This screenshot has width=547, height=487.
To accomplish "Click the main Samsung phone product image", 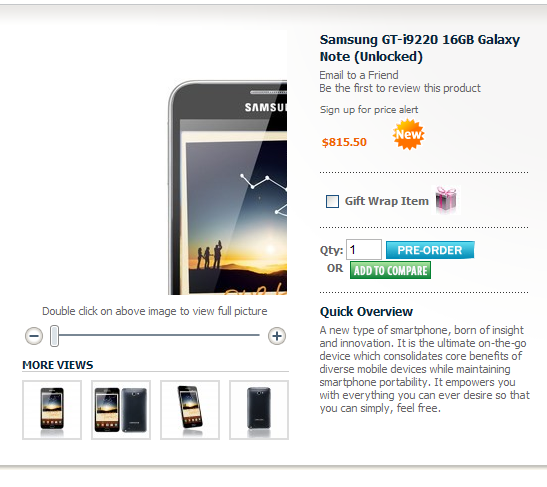I will tap(227, 188).
